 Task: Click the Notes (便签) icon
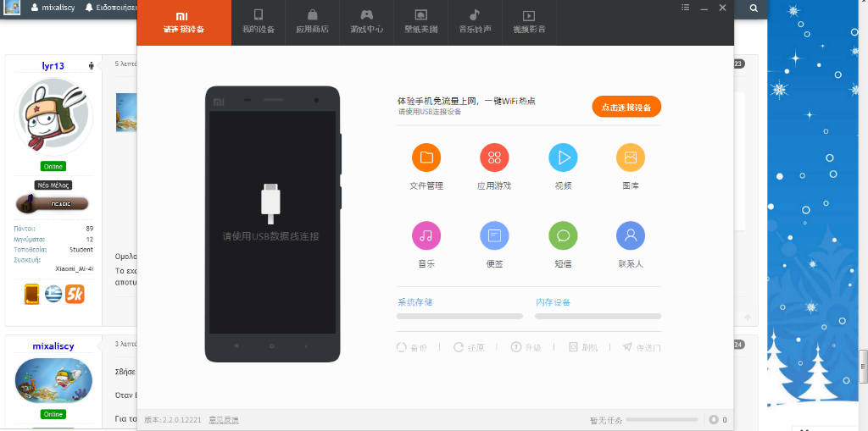tap(494, 235)
